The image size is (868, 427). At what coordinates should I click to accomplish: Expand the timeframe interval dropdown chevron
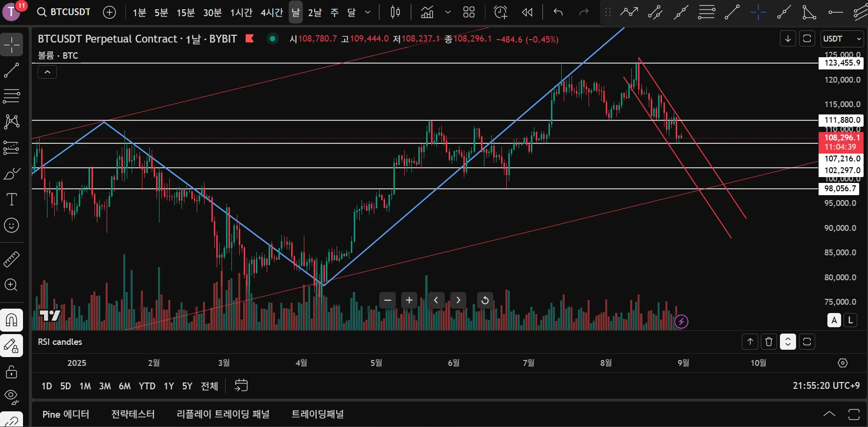368,12
